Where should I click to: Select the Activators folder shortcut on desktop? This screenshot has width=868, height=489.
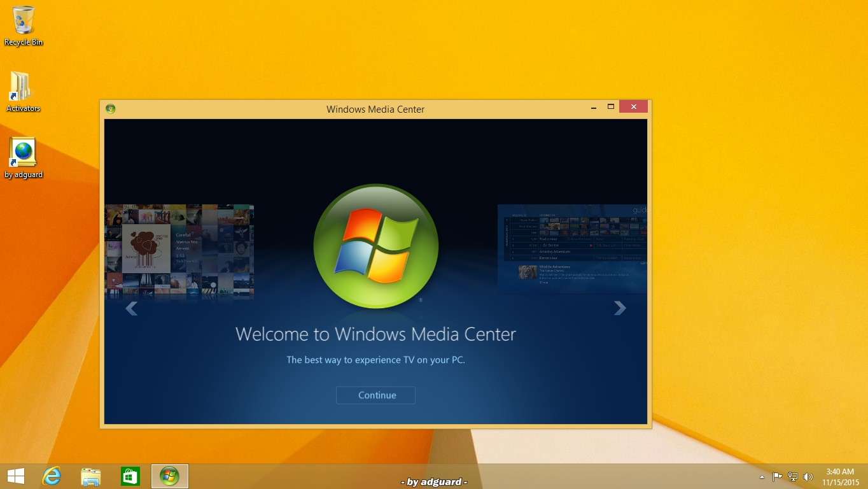[x=24, y=92]
